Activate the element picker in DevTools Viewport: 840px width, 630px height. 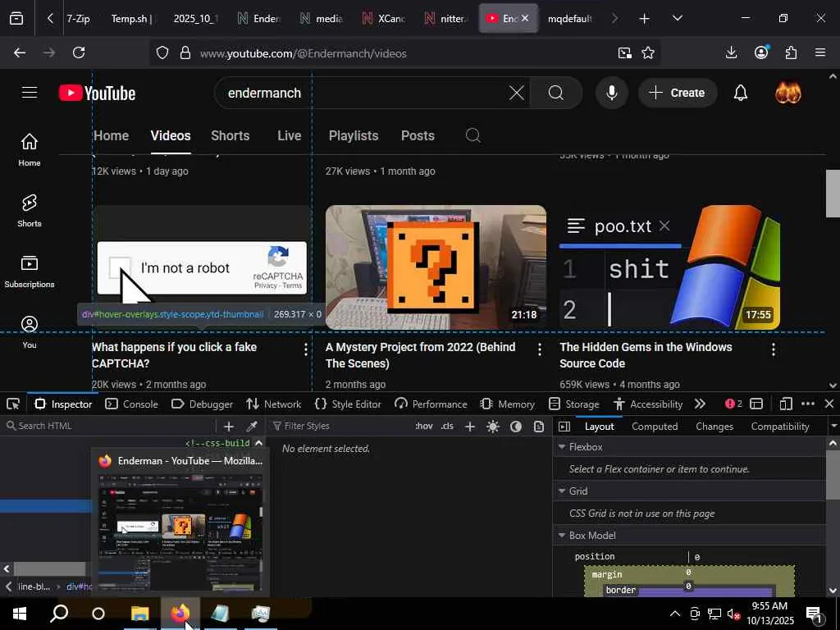click(x=13, y=404)
